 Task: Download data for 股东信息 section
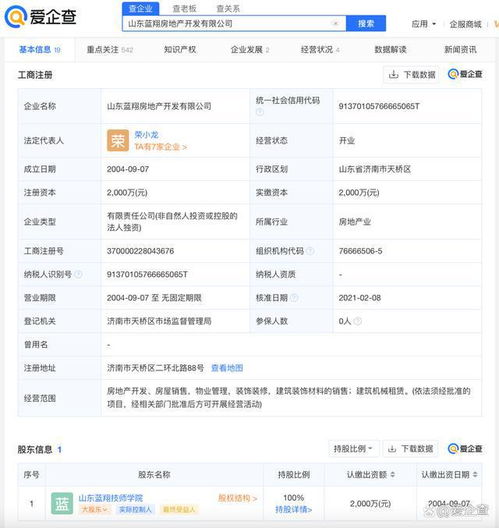(x=410, y=449)
